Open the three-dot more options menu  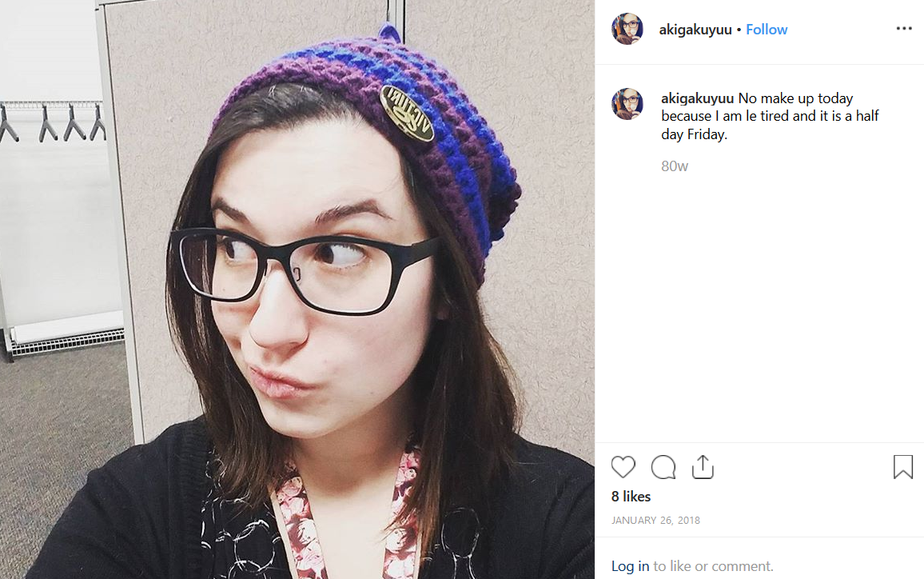[904, 28]
